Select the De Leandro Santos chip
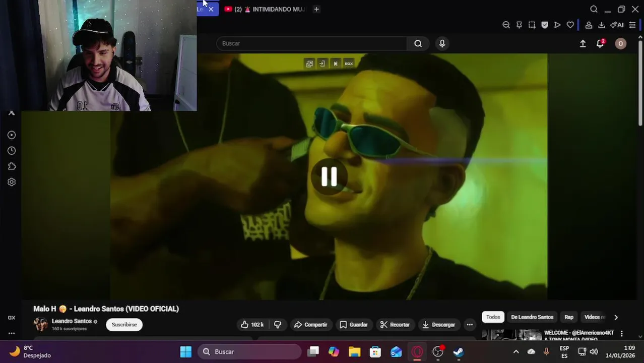Image resolution: width=644 pixels, height=363 pixels. point(532,317)
